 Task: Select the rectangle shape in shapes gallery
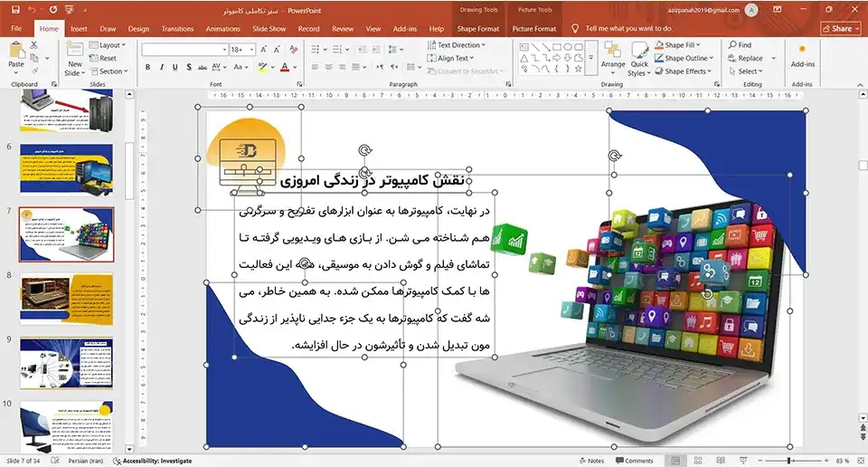click(556, 47)
